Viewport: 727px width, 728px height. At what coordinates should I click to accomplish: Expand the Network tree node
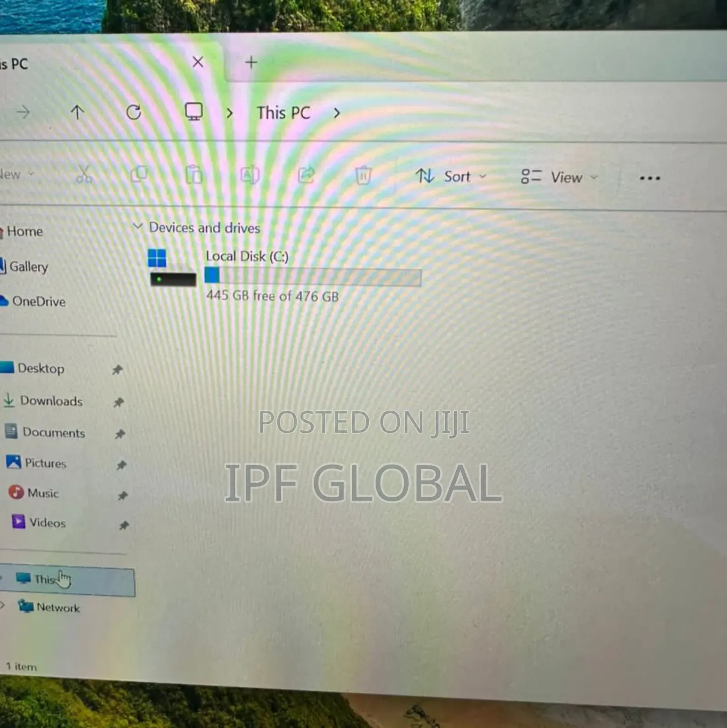[x=2, y=605]
